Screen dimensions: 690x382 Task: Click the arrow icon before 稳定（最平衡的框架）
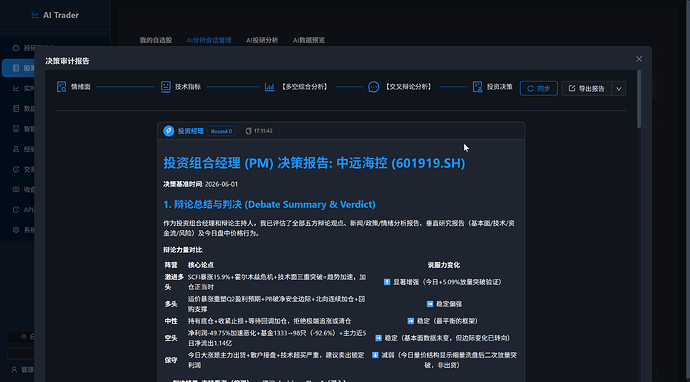(x=411, y=321)
